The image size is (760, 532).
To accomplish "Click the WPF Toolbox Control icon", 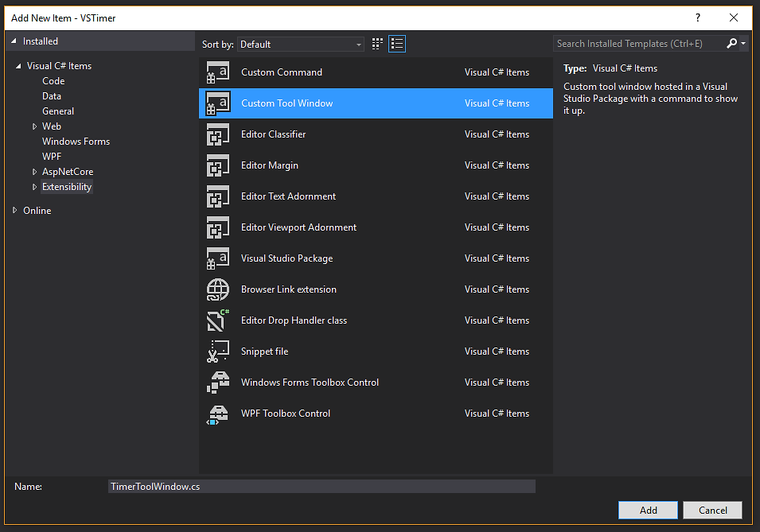I will [x=217, y=414].
